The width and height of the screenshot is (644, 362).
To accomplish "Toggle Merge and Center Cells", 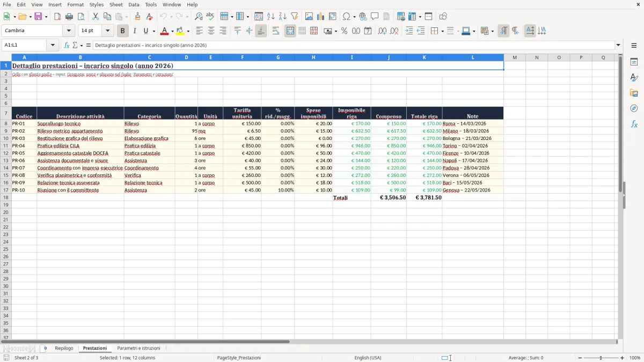I will coord(290,31).
